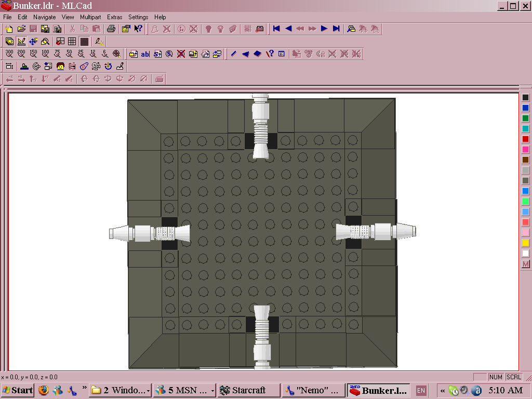
Task: Click the red-crossed clear statement icon
Action: click(181, 54)
